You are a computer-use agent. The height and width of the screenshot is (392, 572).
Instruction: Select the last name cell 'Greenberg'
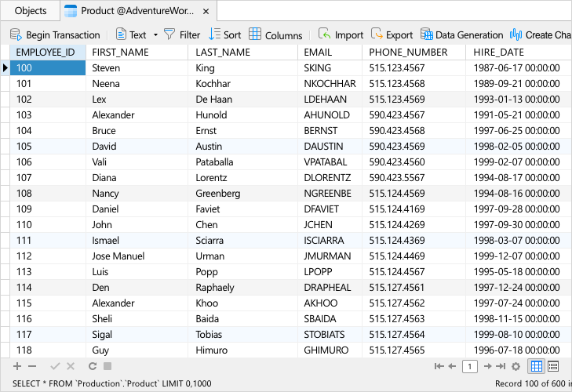(243, 194)
